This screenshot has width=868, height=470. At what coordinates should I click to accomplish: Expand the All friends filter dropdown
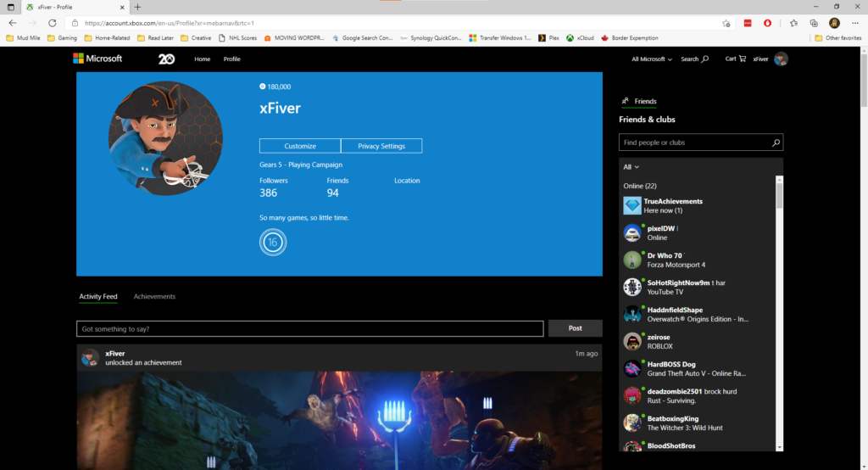631,167
